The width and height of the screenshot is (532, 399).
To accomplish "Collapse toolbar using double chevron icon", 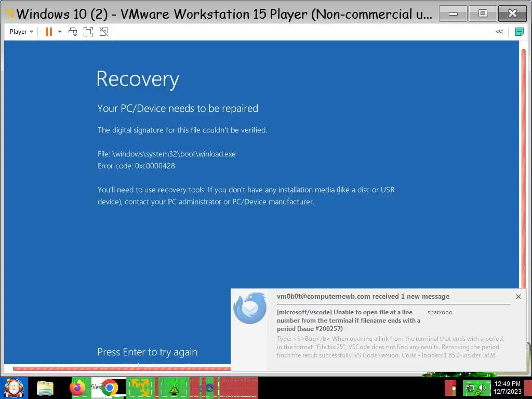I will pyautogui.click(x=499, y=32).
